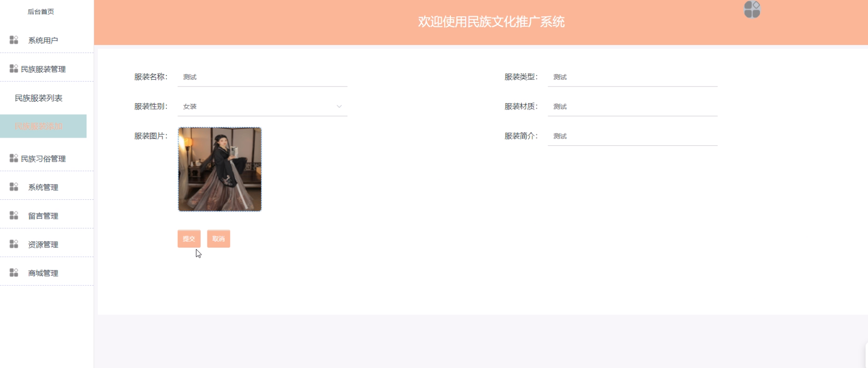
Task: Click the uploaded 服装图片 thumbnail
Action: [220, 169]
